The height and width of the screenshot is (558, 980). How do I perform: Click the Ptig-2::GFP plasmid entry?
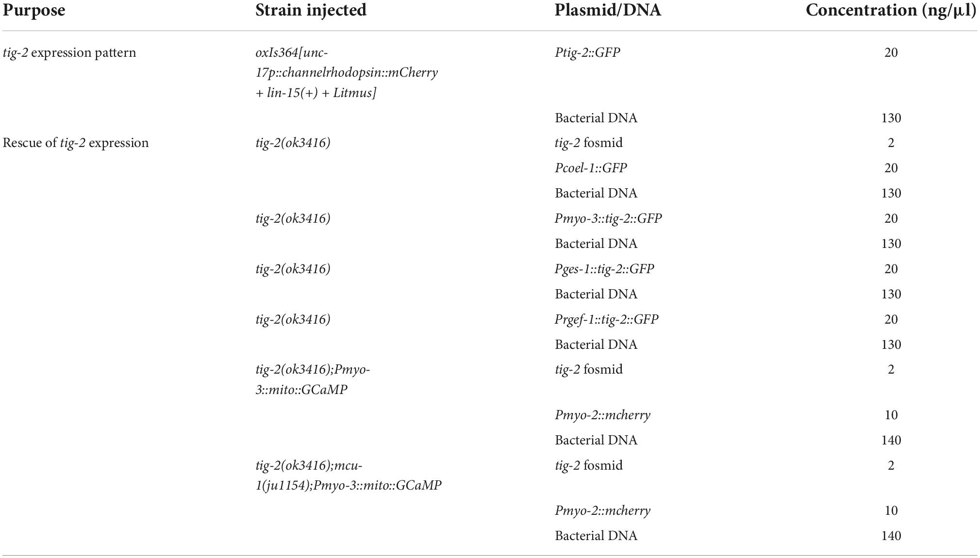click(587, 52)
